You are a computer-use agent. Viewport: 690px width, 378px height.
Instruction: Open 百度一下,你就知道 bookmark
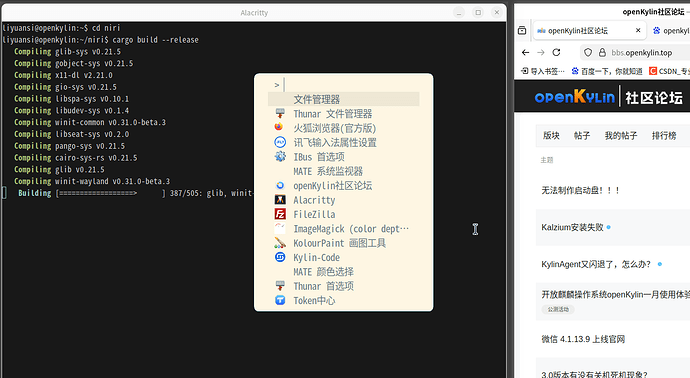[607, 71]
